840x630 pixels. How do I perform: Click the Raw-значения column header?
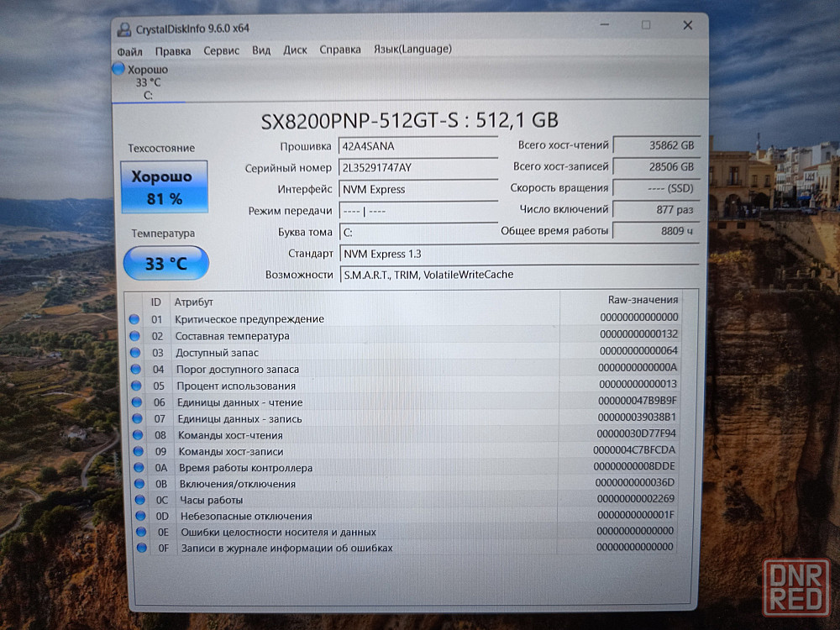pos(643,300)
